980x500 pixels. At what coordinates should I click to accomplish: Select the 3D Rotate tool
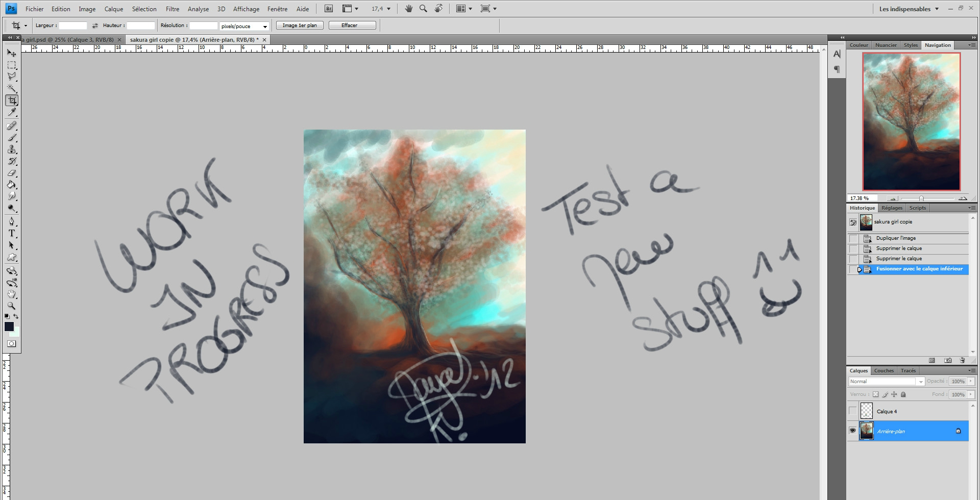[x=12, y=271]
